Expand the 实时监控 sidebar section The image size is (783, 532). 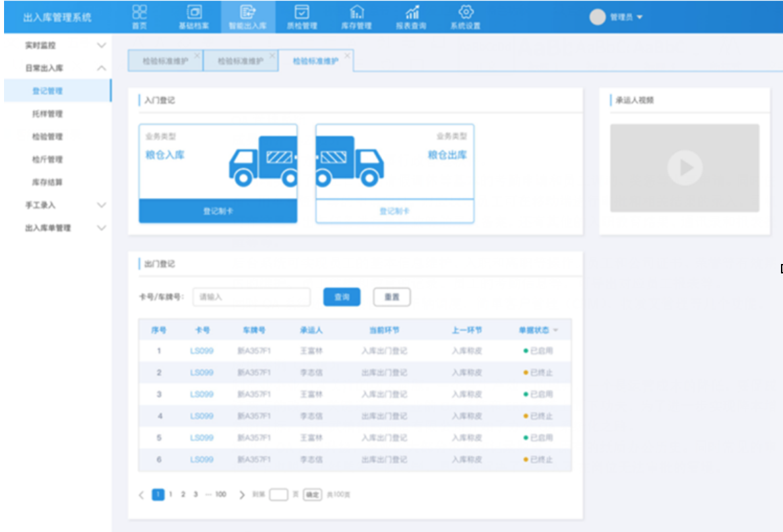pos(102,46)
